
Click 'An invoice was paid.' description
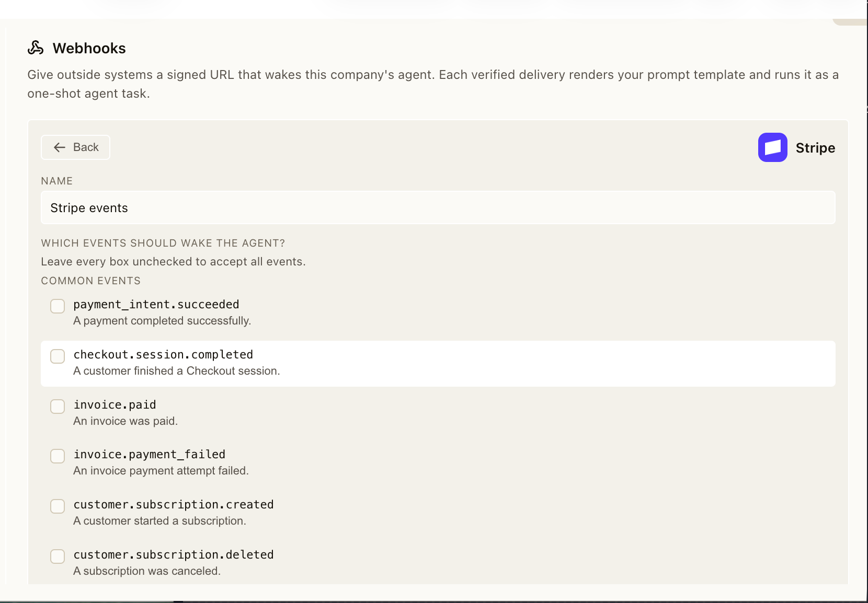(125, 421)
